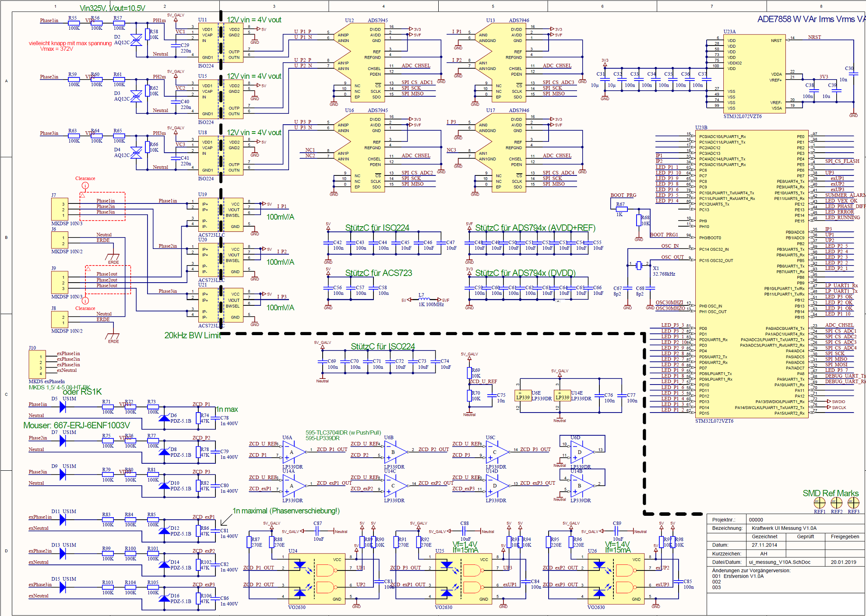This screenshot has width=866, height=616.
Task: Click the 'OSC_IN' net label
Action: click(670, 246)
